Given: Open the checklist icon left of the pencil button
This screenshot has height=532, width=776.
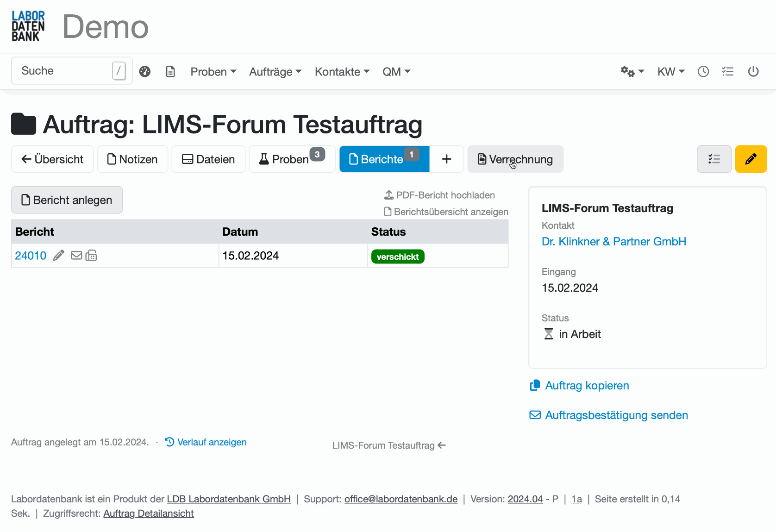Looking at the screenshot, I should (714, 159).
